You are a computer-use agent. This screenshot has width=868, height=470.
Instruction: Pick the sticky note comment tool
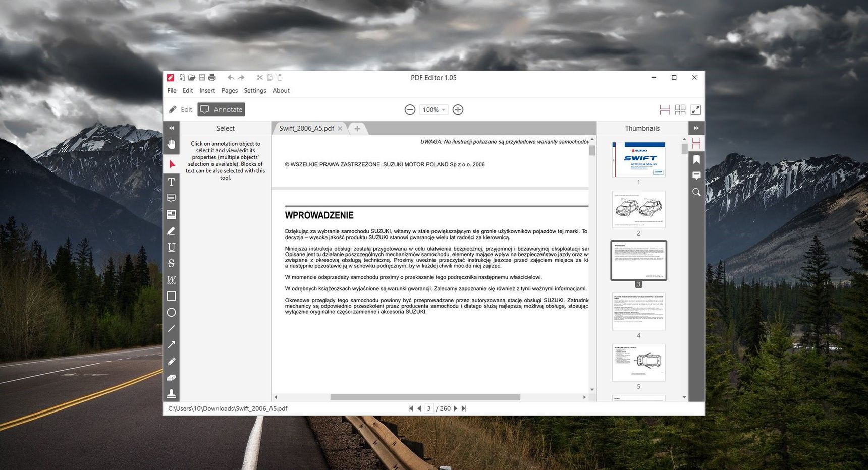172,198
